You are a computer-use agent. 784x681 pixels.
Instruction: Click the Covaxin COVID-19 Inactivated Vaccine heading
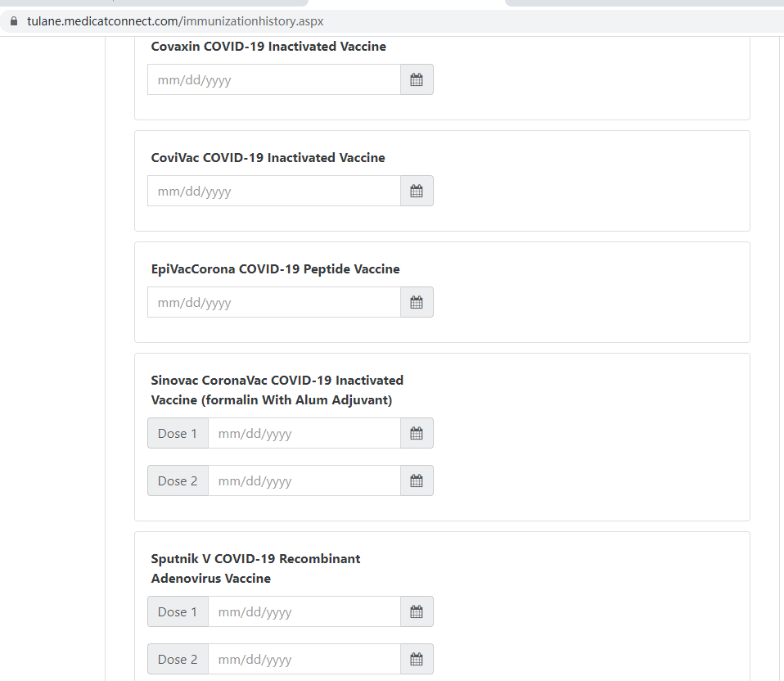pos(268,47)
